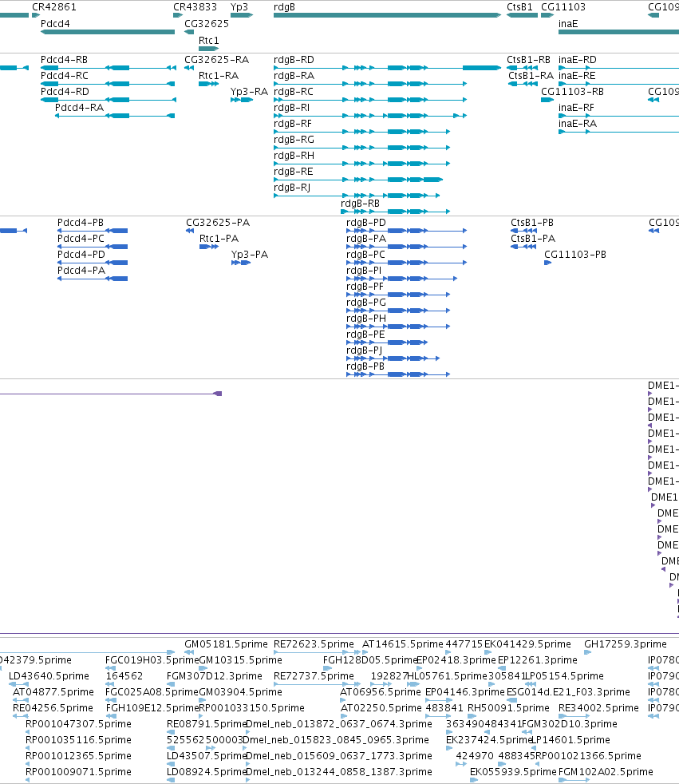
Task: Click the CtsB1-PA protein label
Action: 533,239
